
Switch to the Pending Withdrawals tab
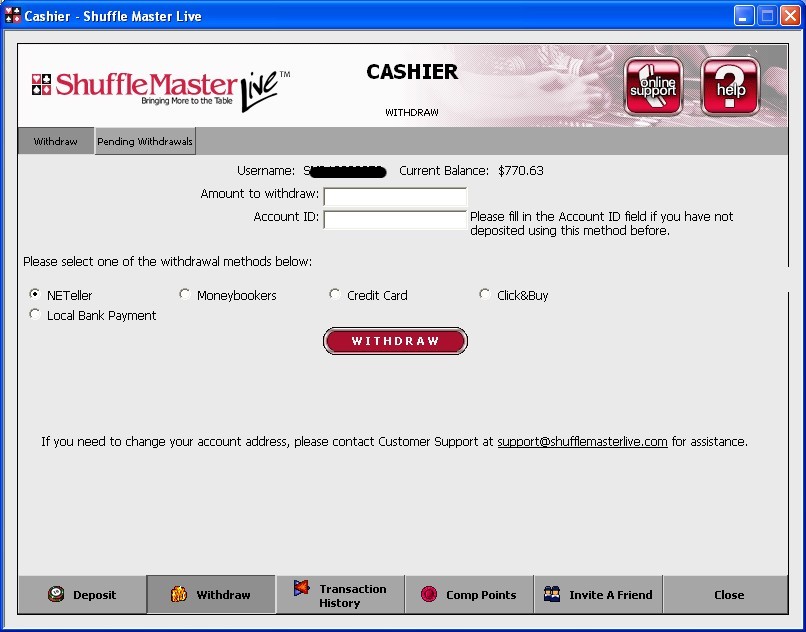[x=145, y=142]
